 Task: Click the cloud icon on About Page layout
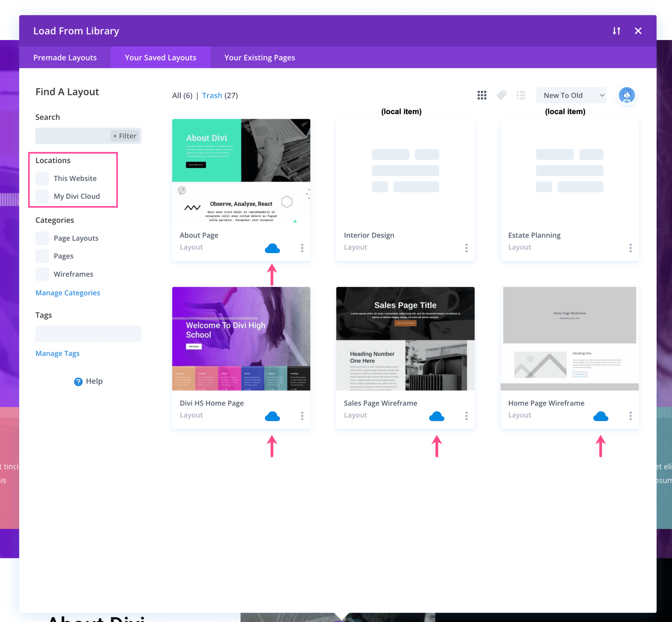pos(273,248)
